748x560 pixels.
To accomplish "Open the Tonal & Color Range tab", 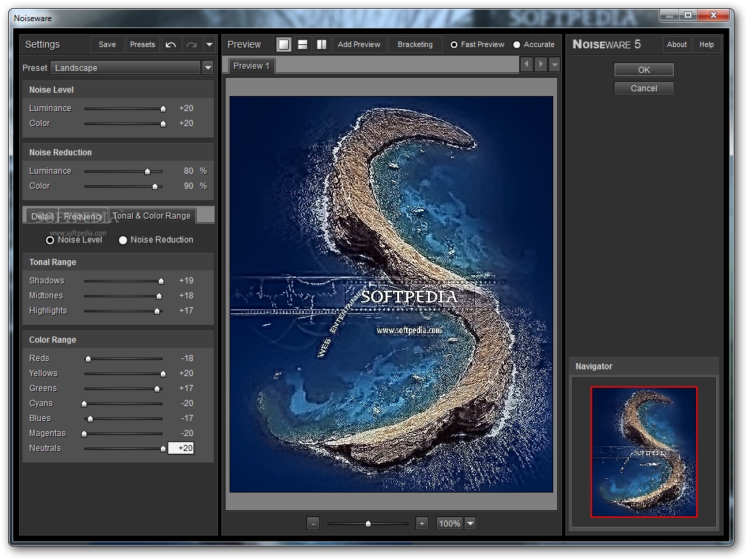I will (152, 215).
